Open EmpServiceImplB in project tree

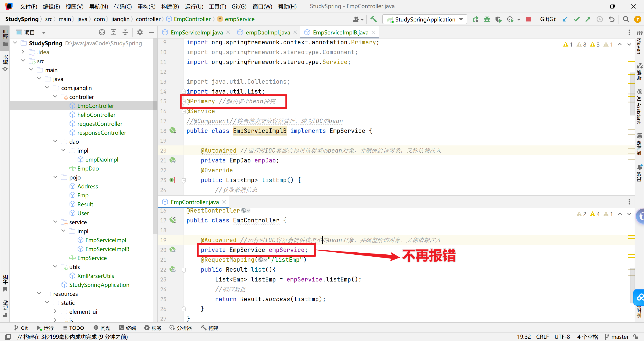(x=107, y=249)
